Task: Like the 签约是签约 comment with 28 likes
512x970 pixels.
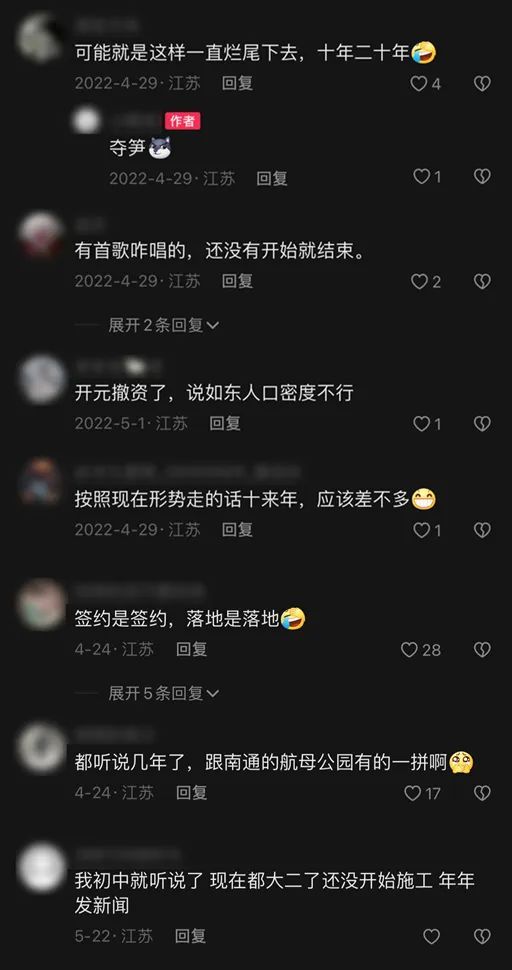Action: tap(409, 650)
